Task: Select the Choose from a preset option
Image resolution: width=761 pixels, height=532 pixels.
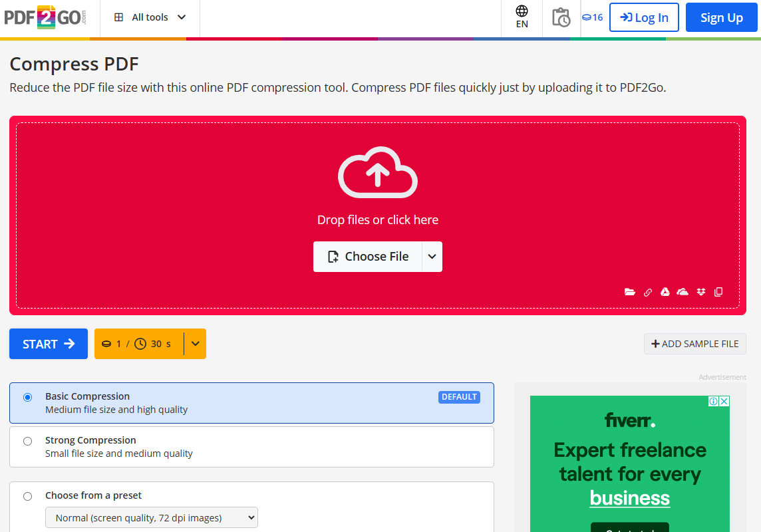Action: 27,496
